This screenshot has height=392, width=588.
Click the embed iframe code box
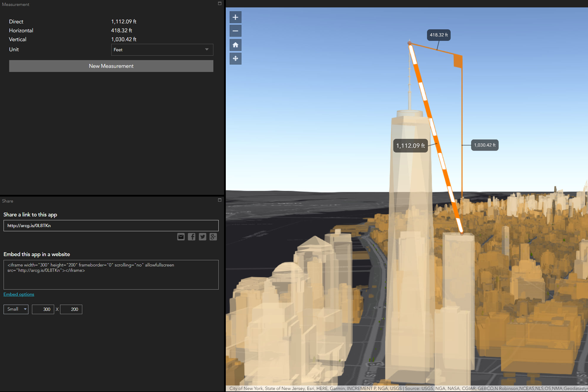tap(111, 274)
